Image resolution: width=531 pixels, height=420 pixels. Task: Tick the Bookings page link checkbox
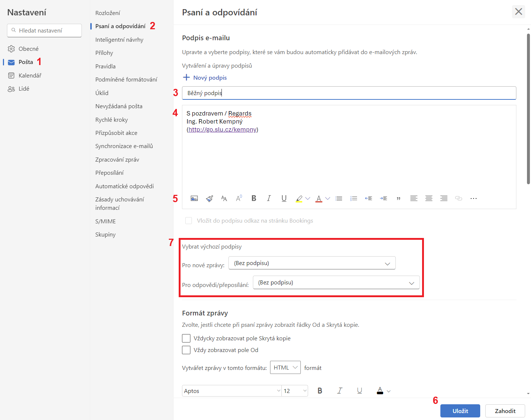tap(189, 220)
